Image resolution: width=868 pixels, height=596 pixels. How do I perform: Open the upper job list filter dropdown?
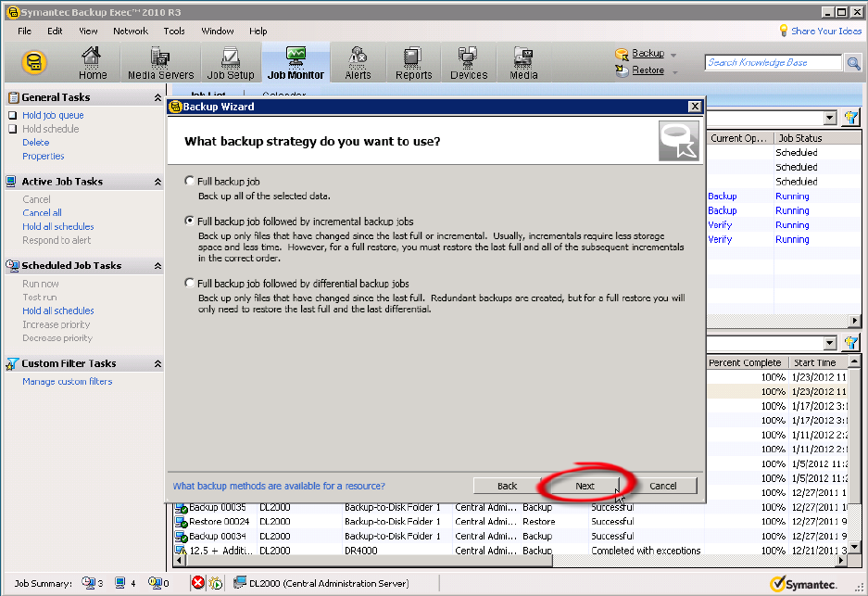(x=829, y=118)
